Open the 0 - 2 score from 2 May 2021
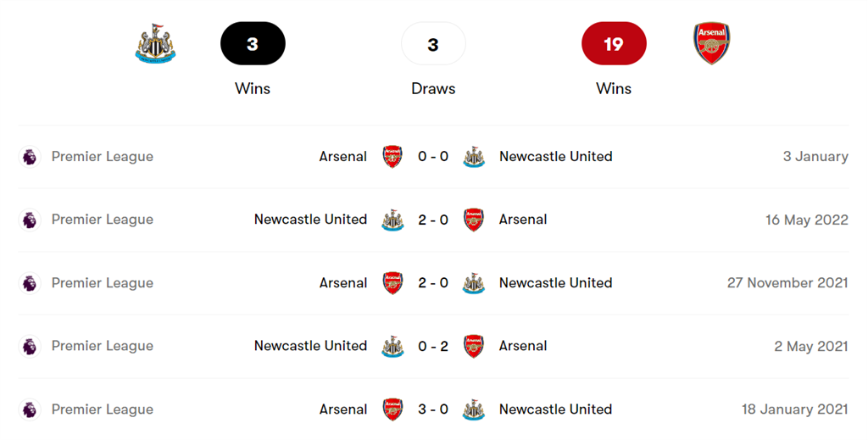This screenshot has width=868, height=440. [433, 346]
